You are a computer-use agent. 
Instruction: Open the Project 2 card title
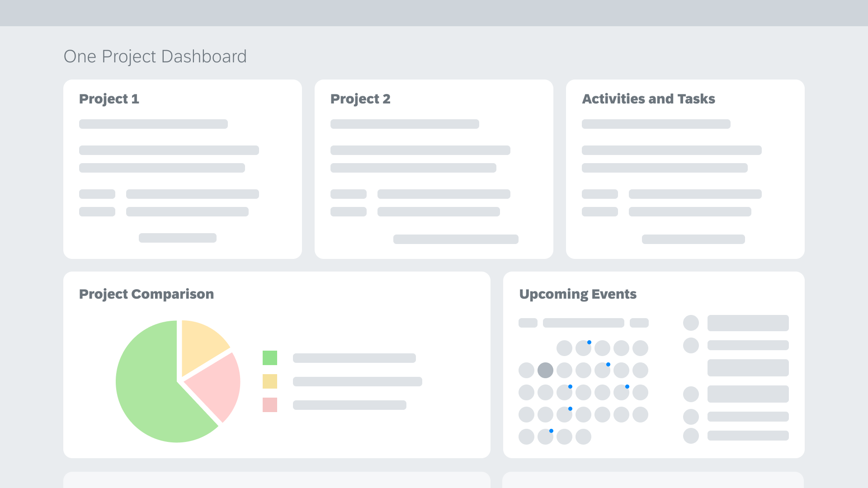360,99
